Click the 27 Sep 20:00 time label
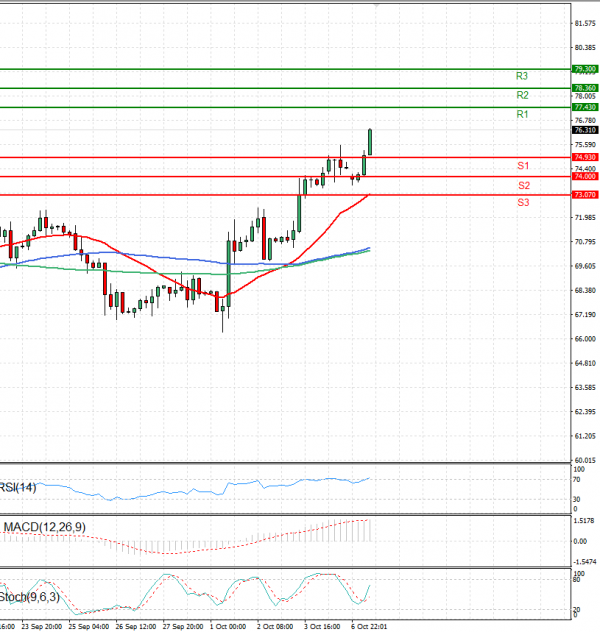Screen dimensions: 600x632 pyautogui.click(x=183, y=626)
